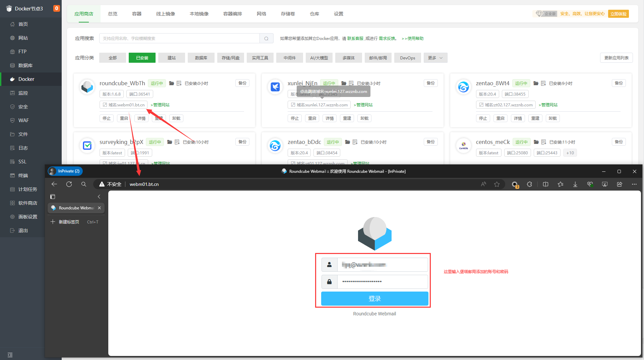Filter apps by 数据库 category
Screen dimensions: 644x360
[x=201, y=58]
